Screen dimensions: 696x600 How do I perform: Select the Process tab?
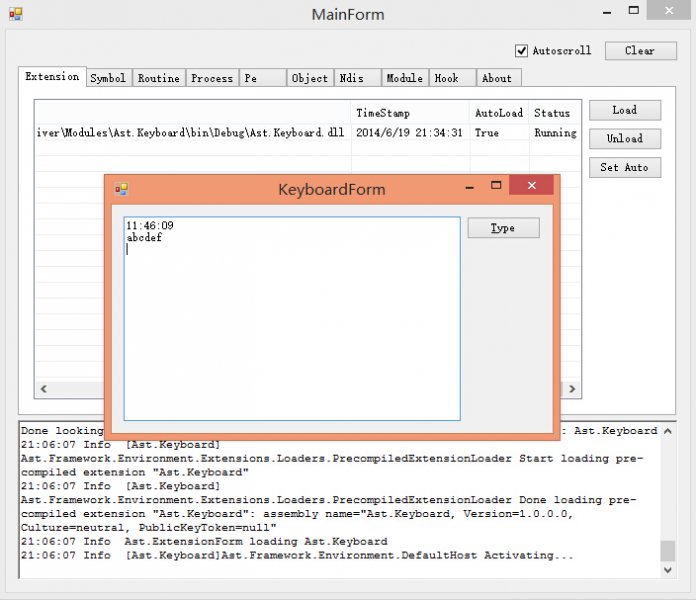pos(212,78)
